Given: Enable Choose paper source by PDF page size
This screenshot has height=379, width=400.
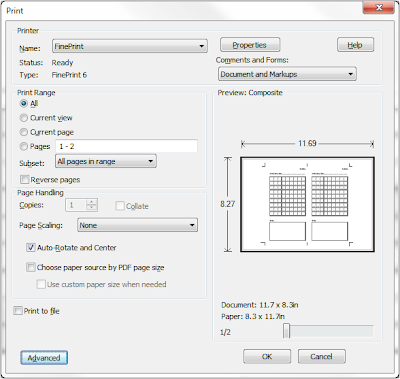Looking at the screenshot, I should 31,267.
